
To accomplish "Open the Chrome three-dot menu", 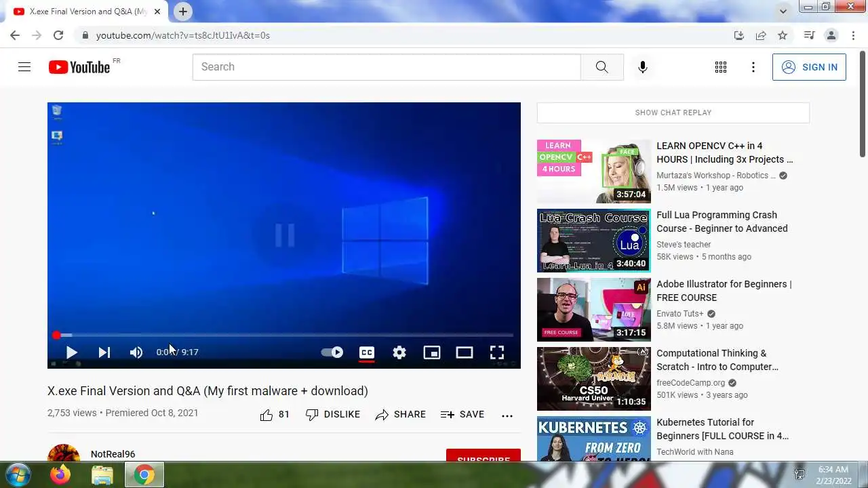I will (x=852, y=35).
